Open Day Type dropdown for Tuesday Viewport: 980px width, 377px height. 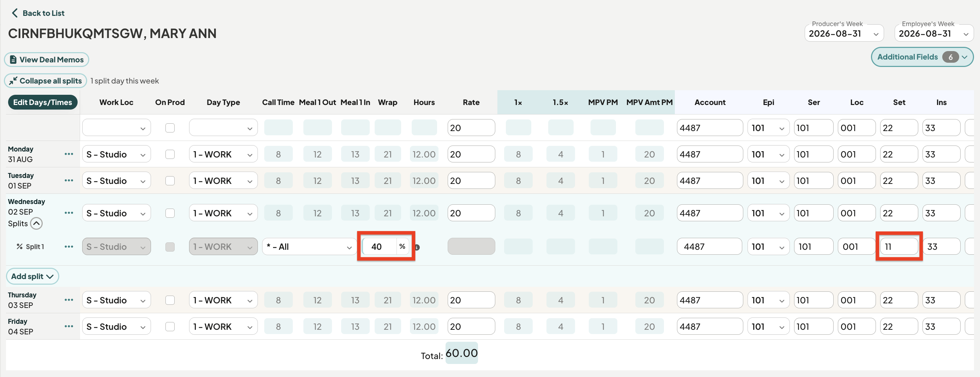223,180
